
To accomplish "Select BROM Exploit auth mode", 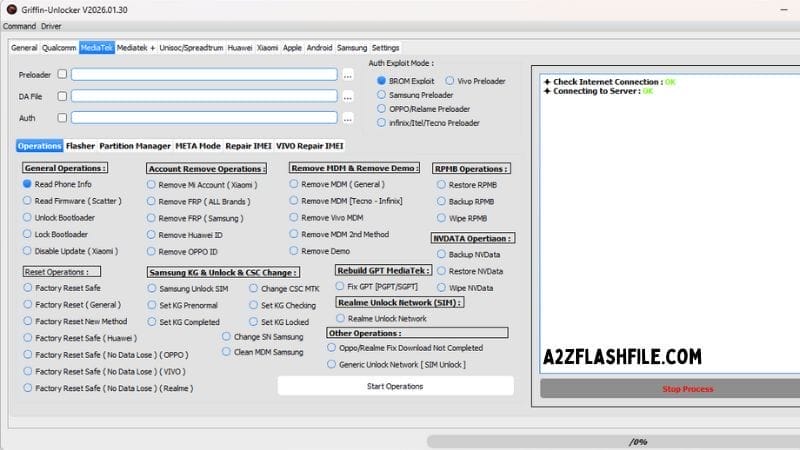I will [x=406, y=81].
